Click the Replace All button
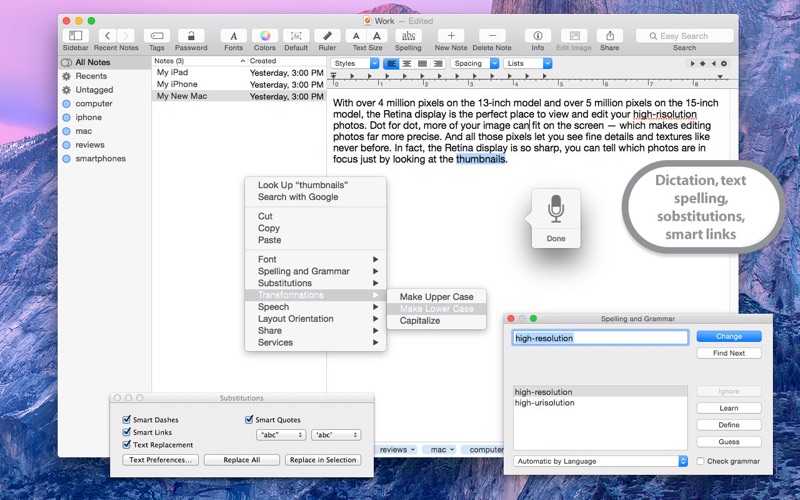Image resolution: width=800 pixels, height=500 pixels. click(241, 460)
